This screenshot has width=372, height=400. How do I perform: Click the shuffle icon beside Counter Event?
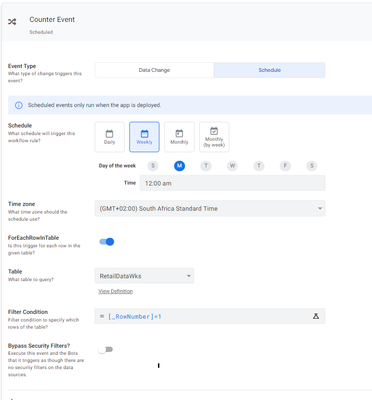click(x=12, y=22)
